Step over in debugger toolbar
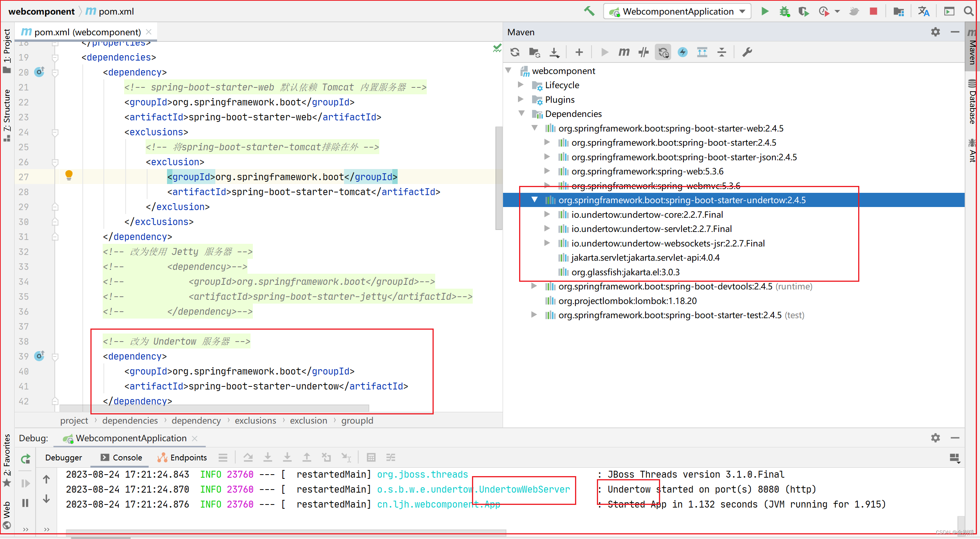 tap(248, 457)
